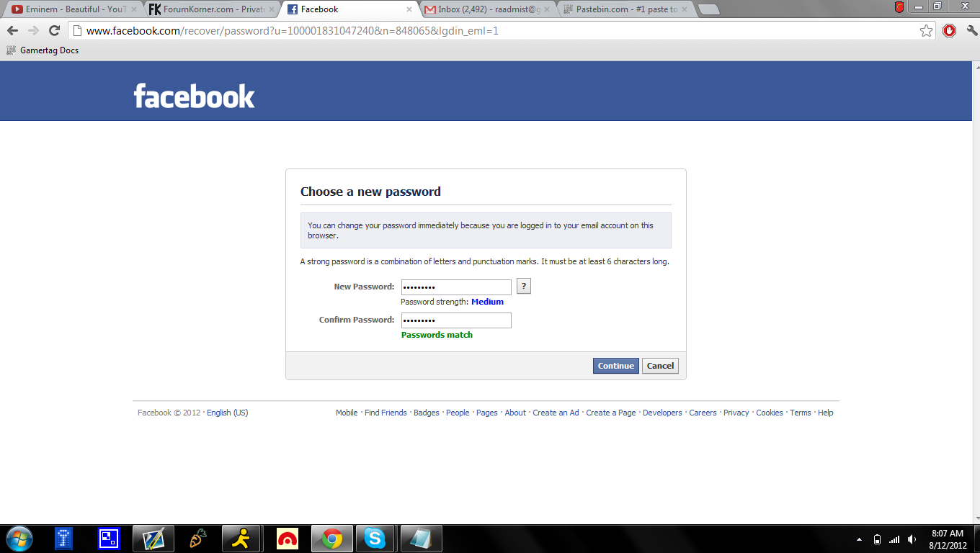Open English (US) language link
The image size is (980, 553).
227,413
